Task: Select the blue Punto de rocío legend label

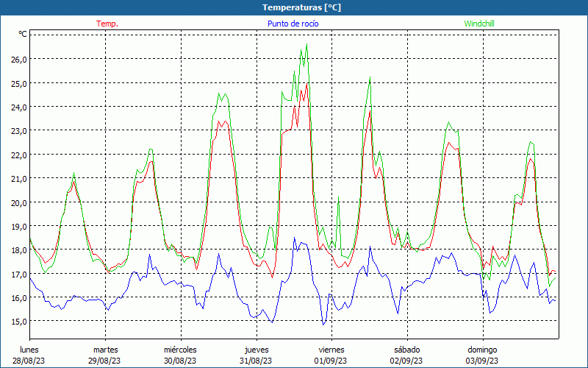Action: pos(293,24)
